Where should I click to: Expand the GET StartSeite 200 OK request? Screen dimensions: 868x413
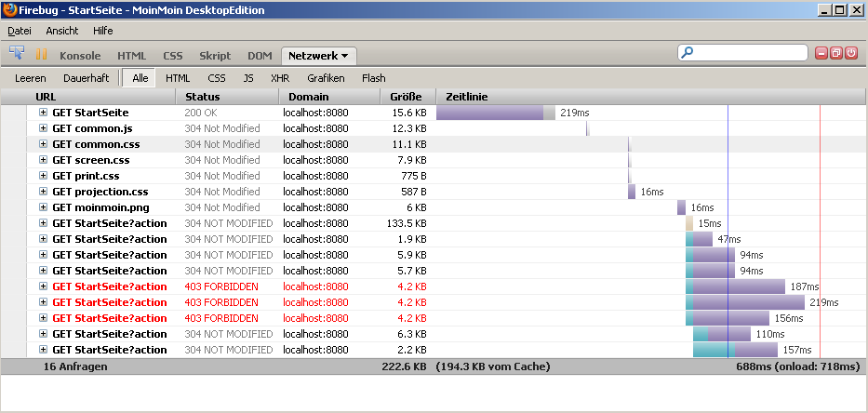pos(44,113)
